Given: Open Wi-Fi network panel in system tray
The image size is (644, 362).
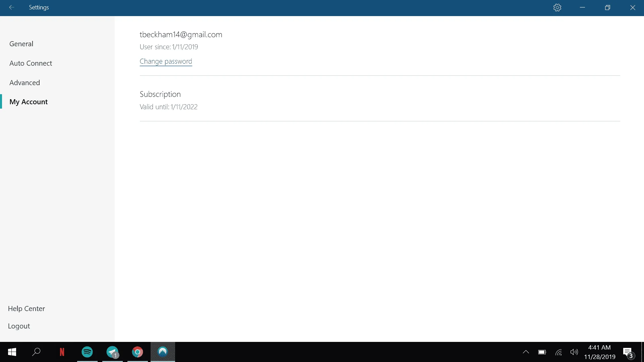Looking at the screenshot, I should tap(558, 352).
